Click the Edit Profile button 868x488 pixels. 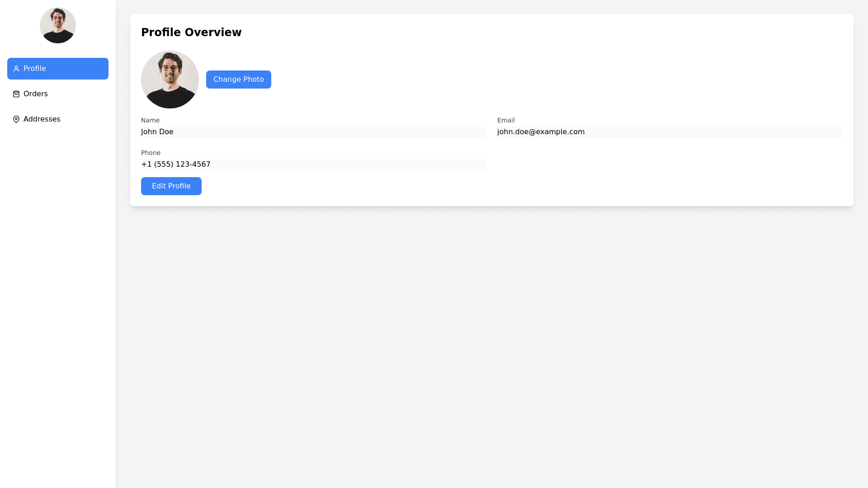171,186
